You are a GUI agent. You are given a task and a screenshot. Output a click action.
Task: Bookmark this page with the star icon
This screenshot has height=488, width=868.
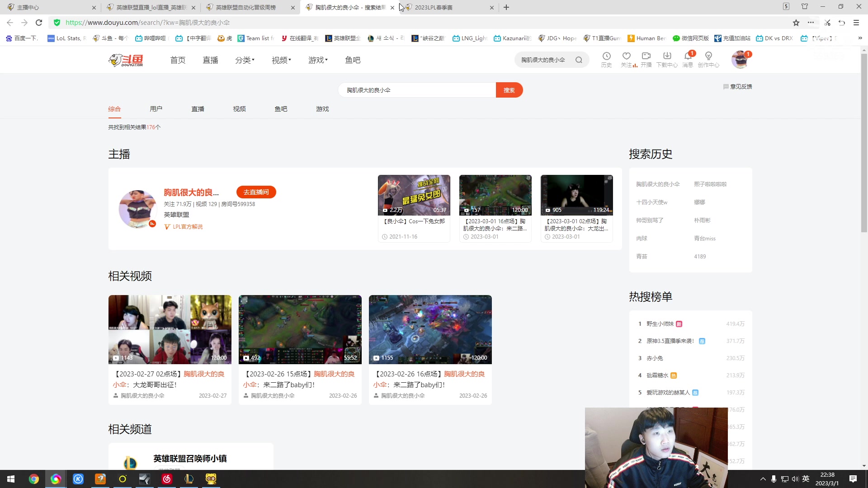(796, 23)
